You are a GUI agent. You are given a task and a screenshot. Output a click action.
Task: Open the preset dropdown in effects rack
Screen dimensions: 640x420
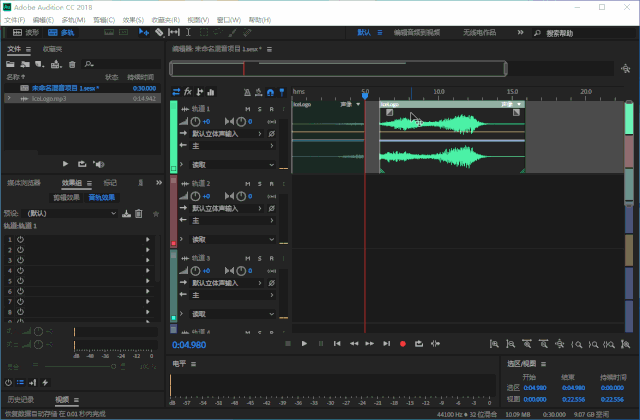(x=71, y=213)
